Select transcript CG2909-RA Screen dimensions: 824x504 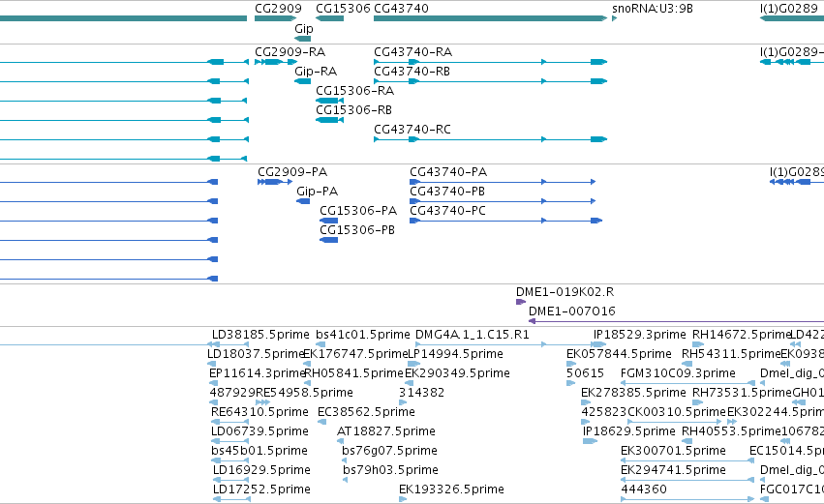(x=290, y=52)
